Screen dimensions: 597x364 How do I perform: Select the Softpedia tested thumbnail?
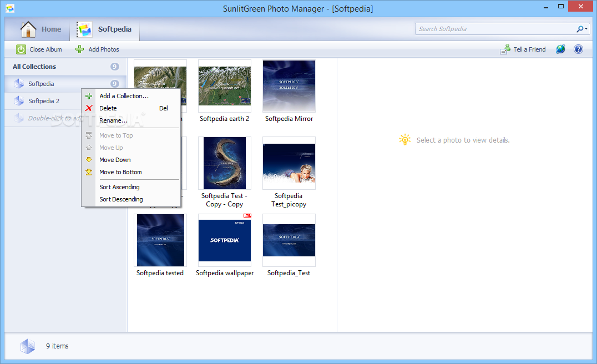[x=160, y=240]
